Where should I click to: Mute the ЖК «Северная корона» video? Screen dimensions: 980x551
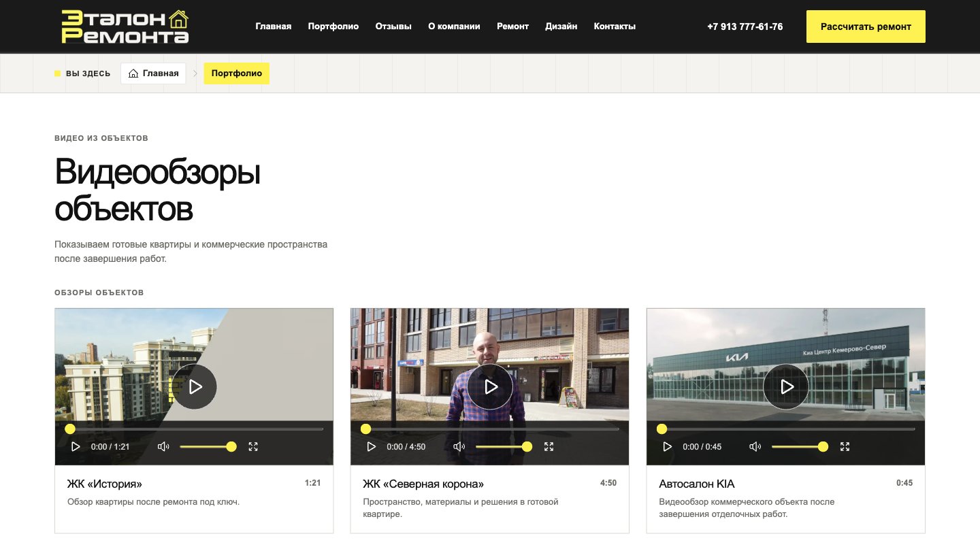click(459, 447)
